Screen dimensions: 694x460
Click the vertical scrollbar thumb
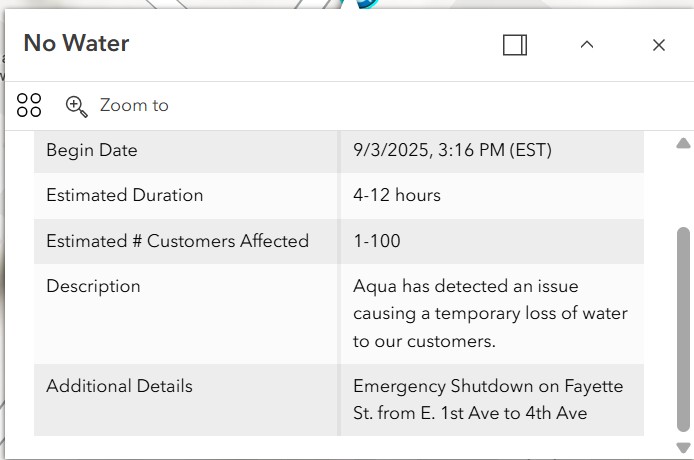(683, 329)
